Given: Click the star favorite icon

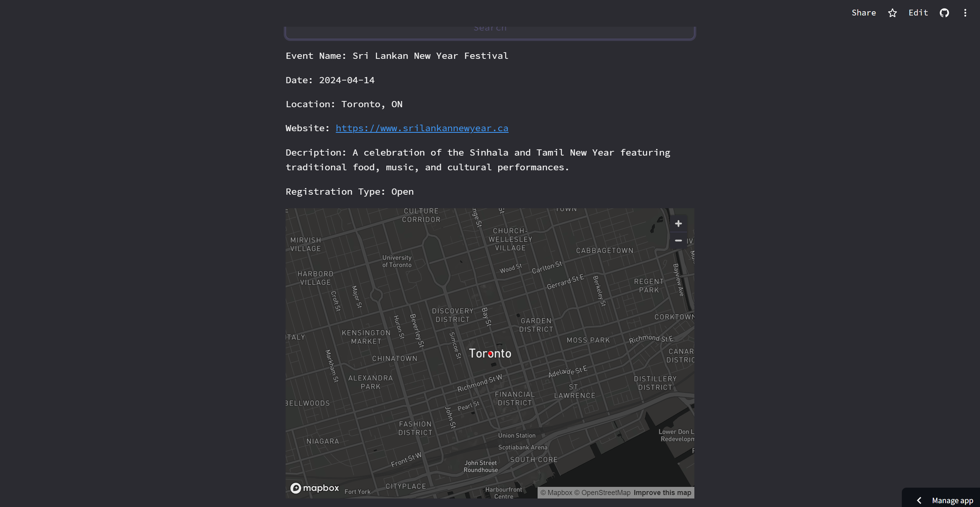Looking at the screenshot, I should pyautogui.click(x=892, y=13).
